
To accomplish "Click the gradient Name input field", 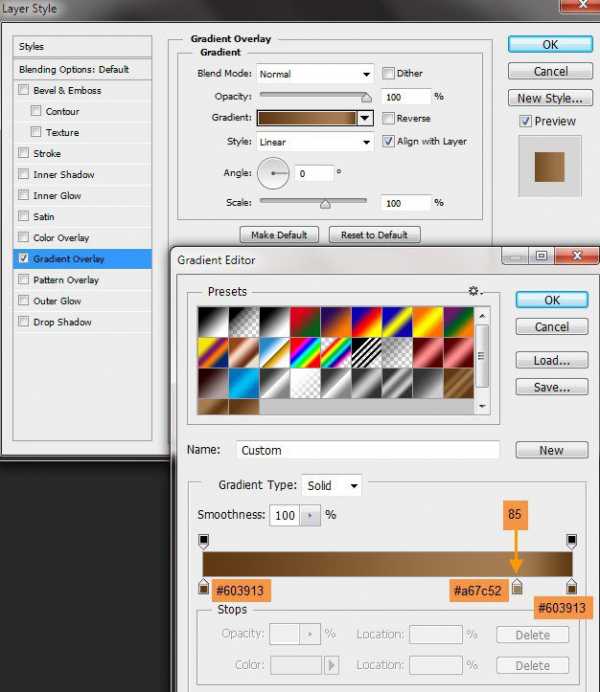I will click(x=368, y=450).
